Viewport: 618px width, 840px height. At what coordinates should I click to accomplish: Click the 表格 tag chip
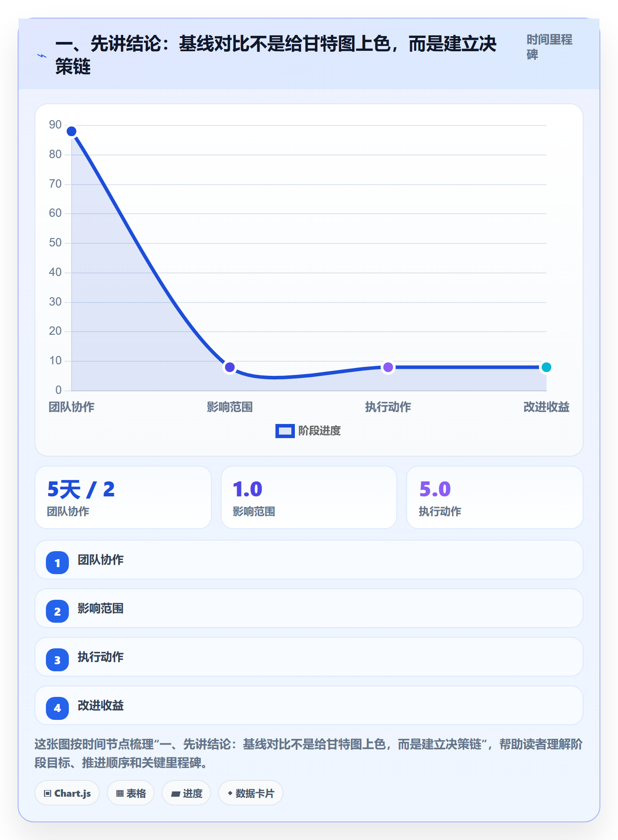(131, 793)
